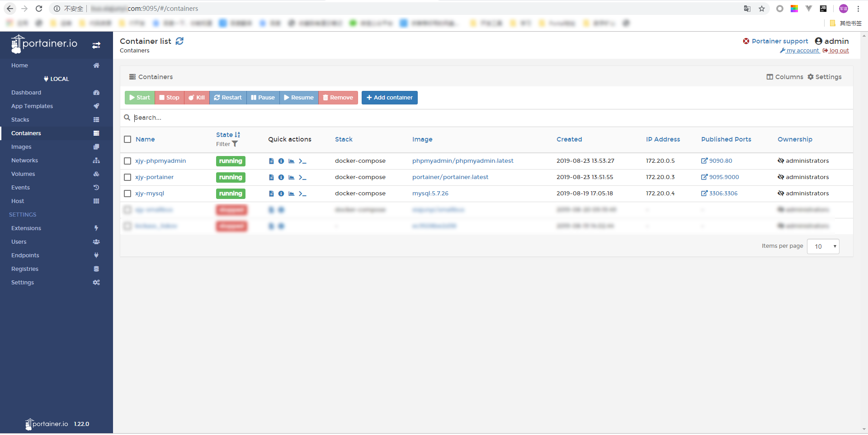Open stats chart icon for xjy-portainer

[x=292, y=177]
